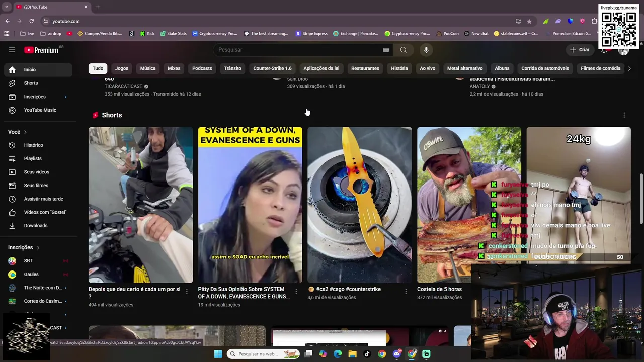This screenshot has width=644, height=362.
Task: Select the Restaurantes filter chip
Action: [x=365, y=68]
